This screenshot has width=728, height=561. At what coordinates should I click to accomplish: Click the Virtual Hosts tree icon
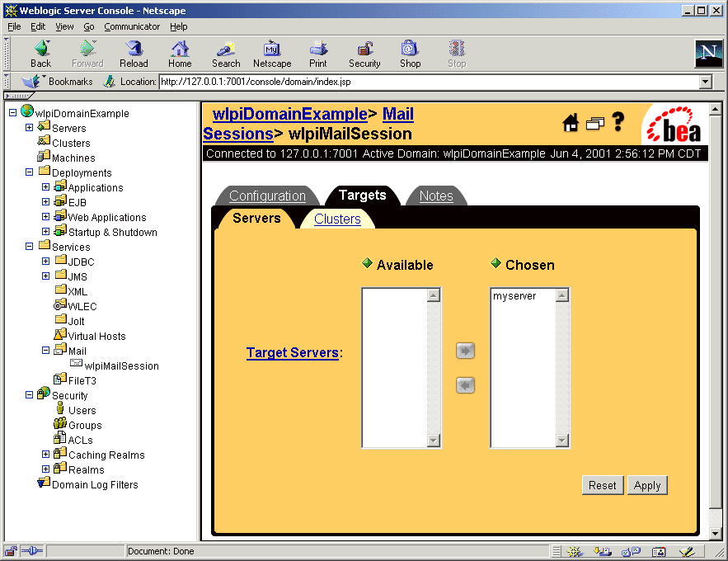(x=60, y=334)
